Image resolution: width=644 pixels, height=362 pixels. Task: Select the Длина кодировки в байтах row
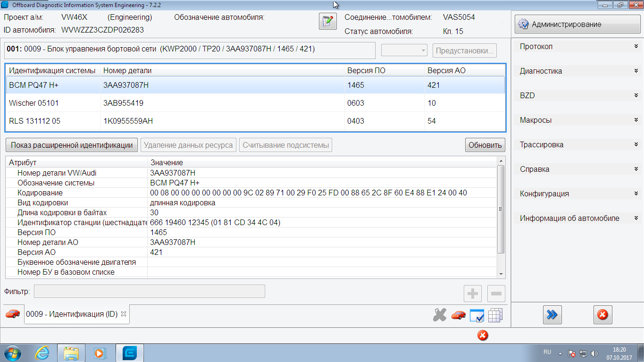[251, 212]
